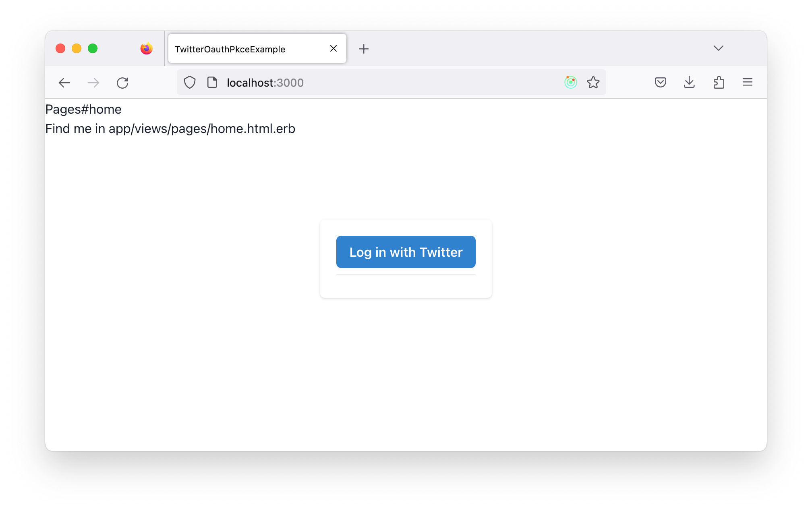
Task: Select the Pages#home text label
Action: 83,109
